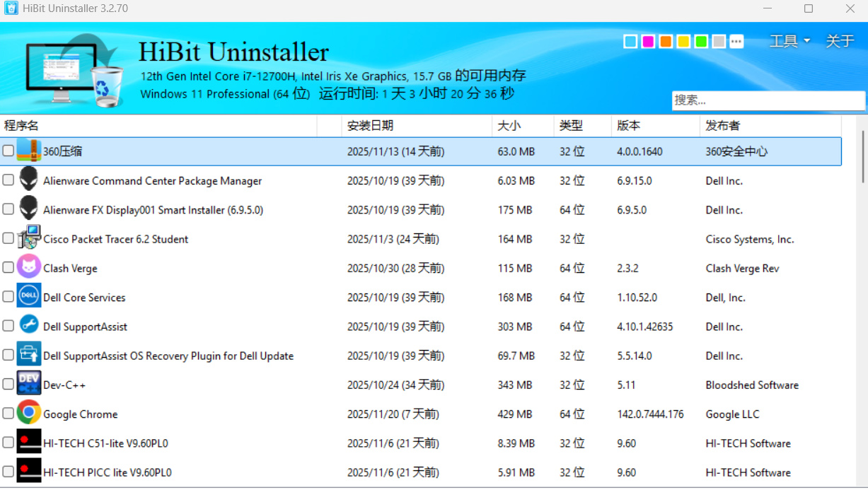This screenshot has width=868, height=490.
Task: Click the Dell Core Services icon
Action: [x=29, y=296]
